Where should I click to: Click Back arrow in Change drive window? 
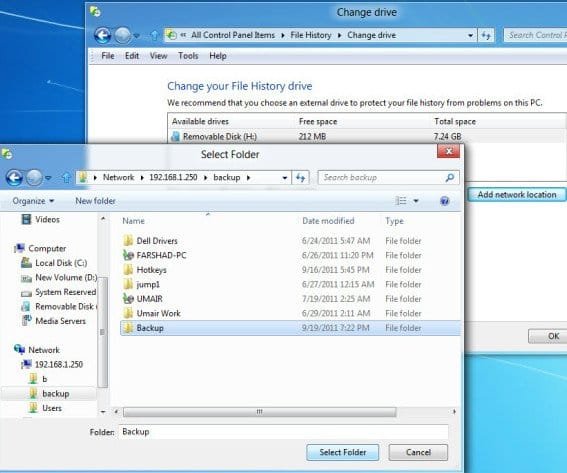(102, 35)
